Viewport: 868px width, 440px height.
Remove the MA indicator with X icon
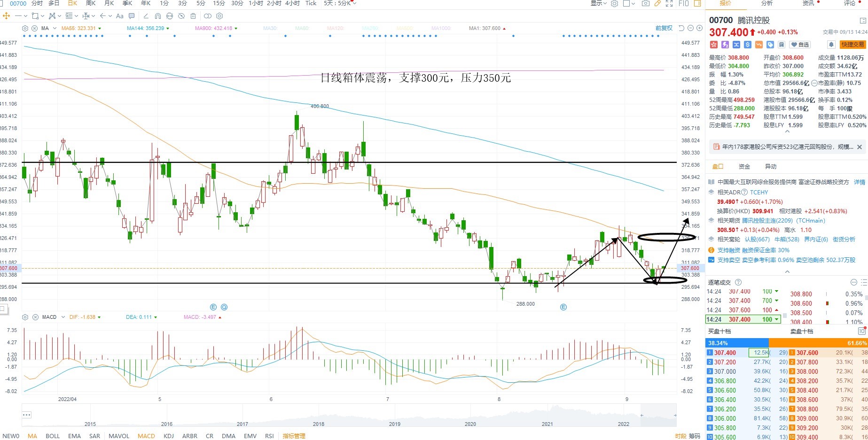34,28
